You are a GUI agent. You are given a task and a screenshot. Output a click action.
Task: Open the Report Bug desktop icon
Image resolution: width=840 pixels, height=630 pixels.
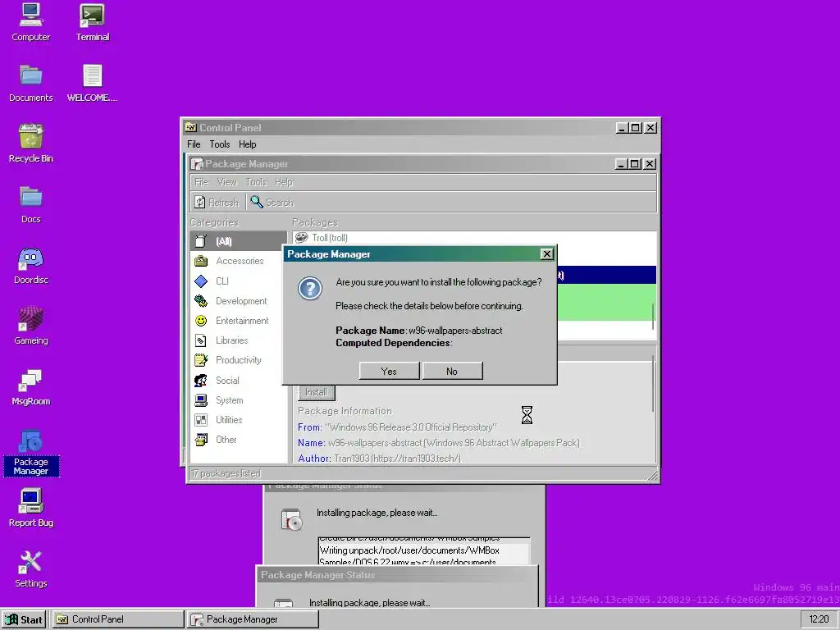click(x=30, y=508)
